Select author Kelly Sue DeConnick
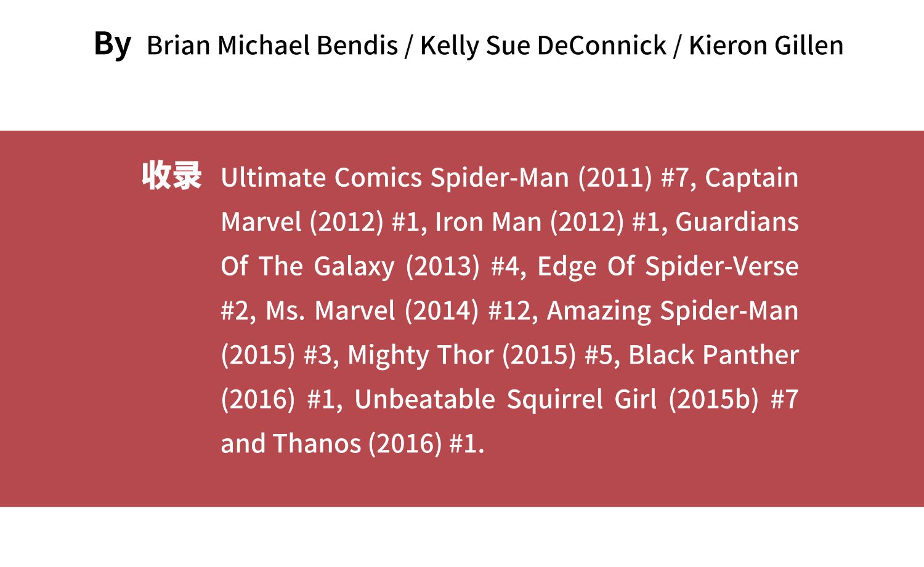Image resolution: width=924 pixels, height=567 pixels. [x=543, y=46]
